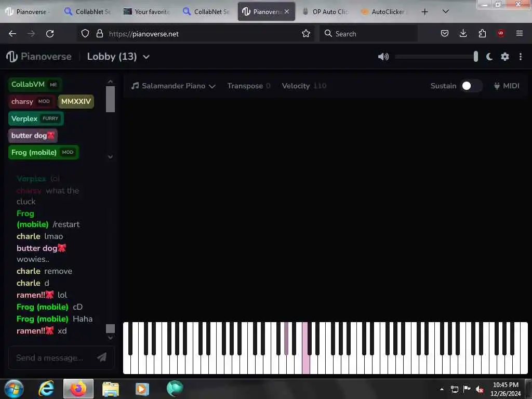Adjust the volume slider handle
Screen dimensions: 532x399
(476, 57)
